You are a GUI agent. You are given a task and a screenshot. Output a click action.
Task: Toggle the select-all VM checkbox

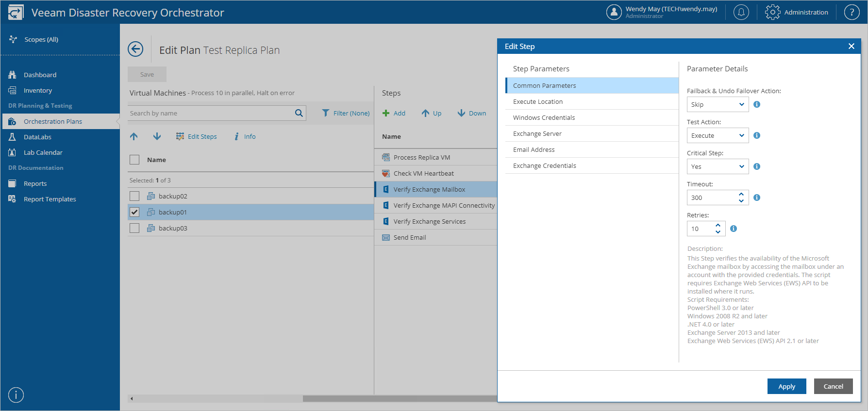[x=134, y=160]
